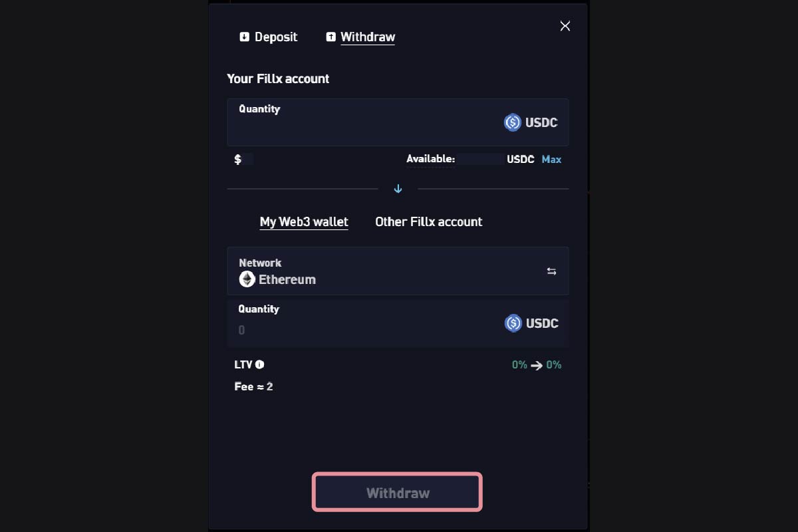This screenshot has height=532, width=798.
Task: Switch to the Deposit tab
Action: tap(275, 37)
